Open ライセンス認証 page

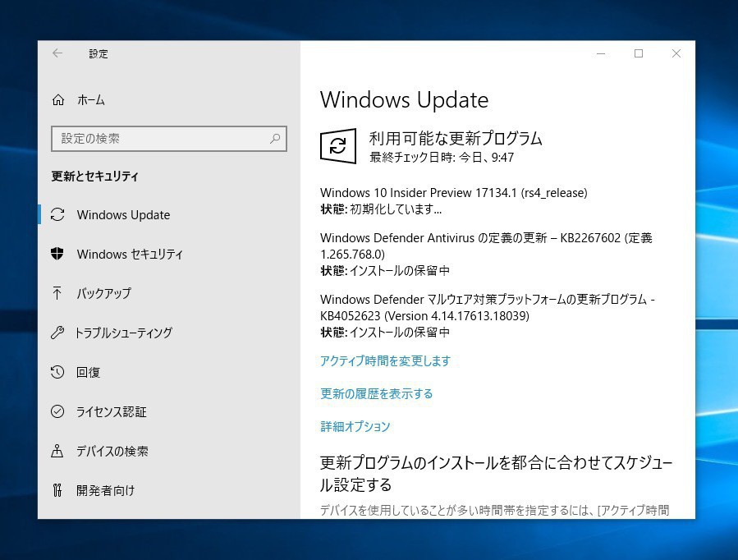[x=112, y=411]
